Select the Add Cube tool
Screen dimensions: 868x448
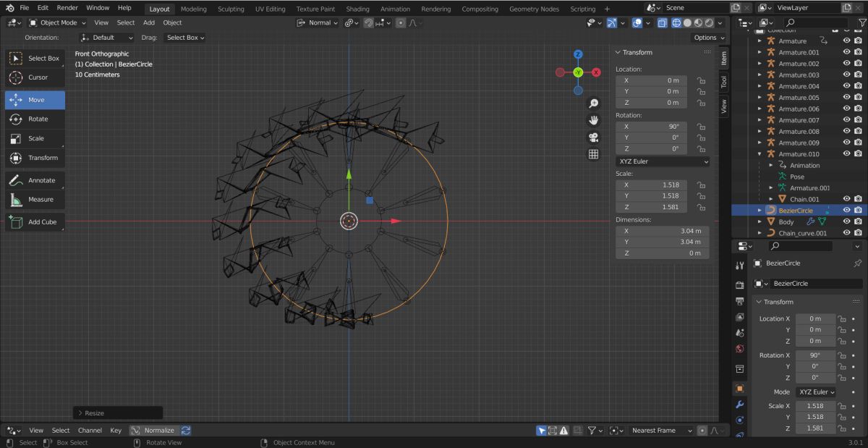(35, 221)
